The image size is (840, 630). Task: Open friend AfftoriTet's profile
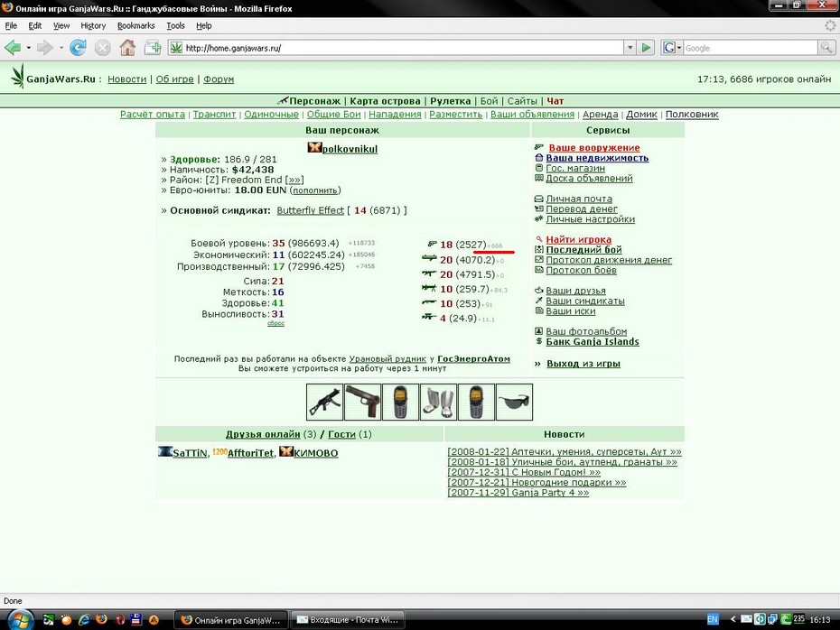[250, 453]
